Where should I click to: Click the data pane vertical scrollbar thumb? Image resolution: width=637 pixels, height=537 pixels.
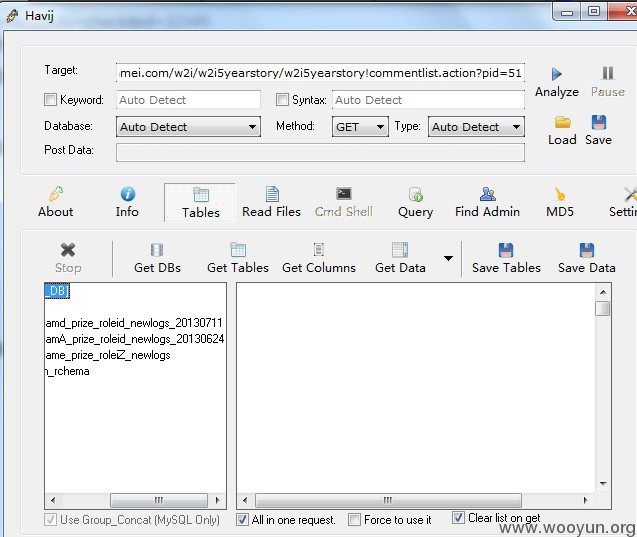(603, 308)
